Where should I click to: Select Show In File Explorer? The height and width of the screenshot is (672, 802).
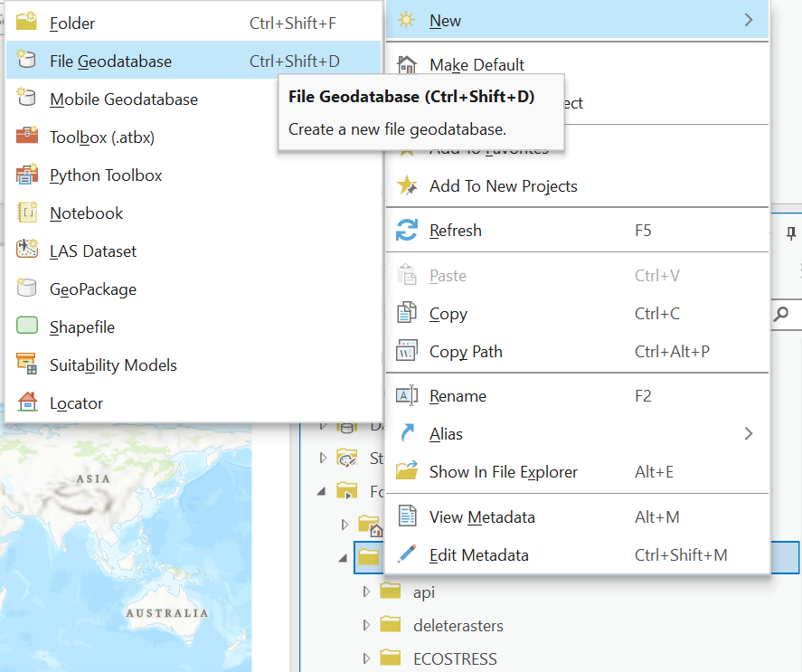(x=503, y=472)
